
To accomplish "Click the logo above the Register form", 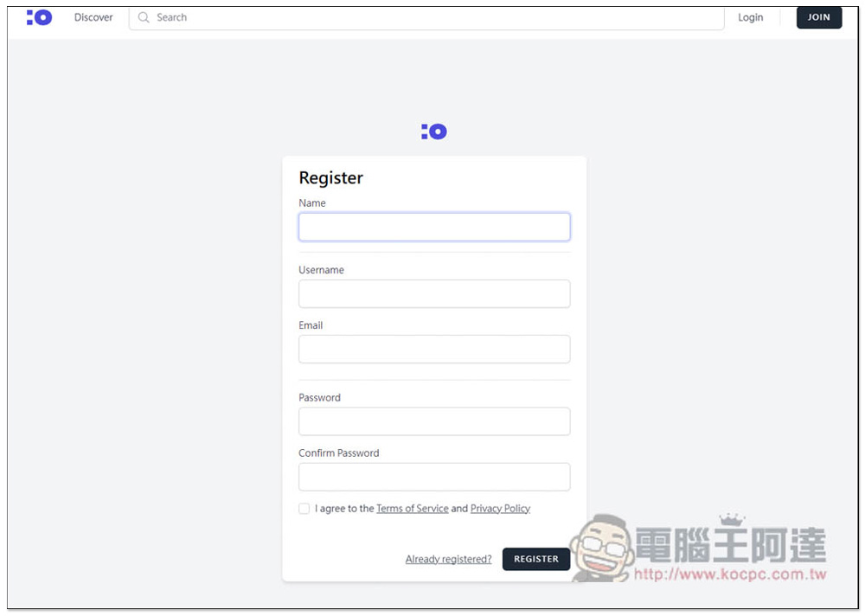I will 434,132.
